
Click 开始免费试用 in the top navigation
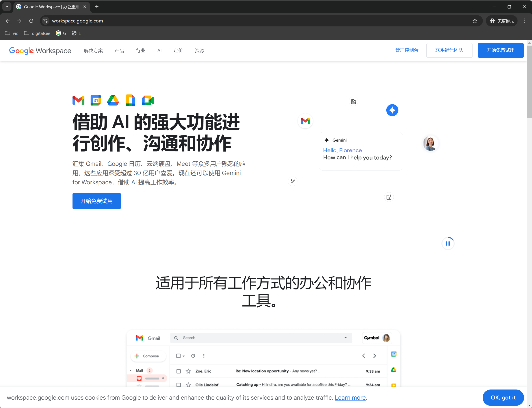click(500, 50)
